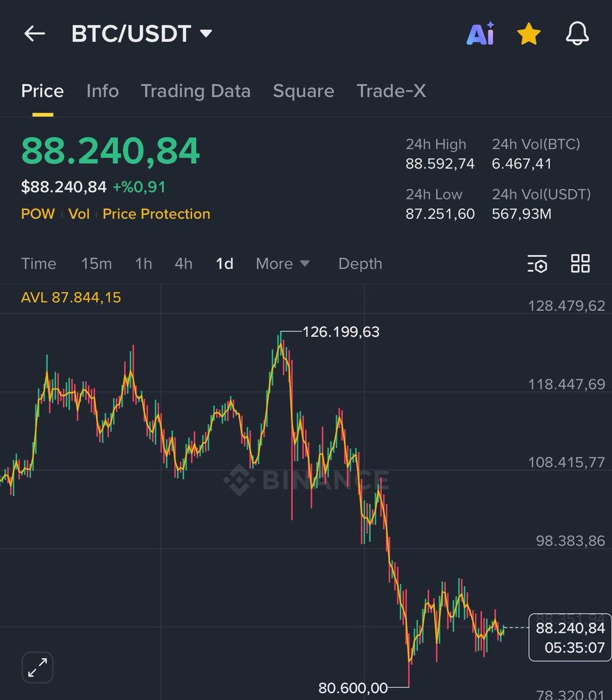Open the chart layout grid icon
This screenshot has height=700, width=612.
click(x=580, y=264)
